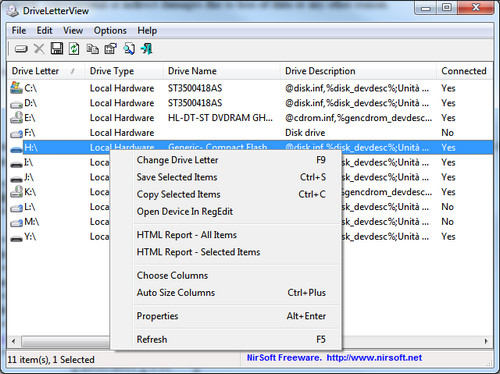Click the C:\ system drive icon

tap(16, 88)
